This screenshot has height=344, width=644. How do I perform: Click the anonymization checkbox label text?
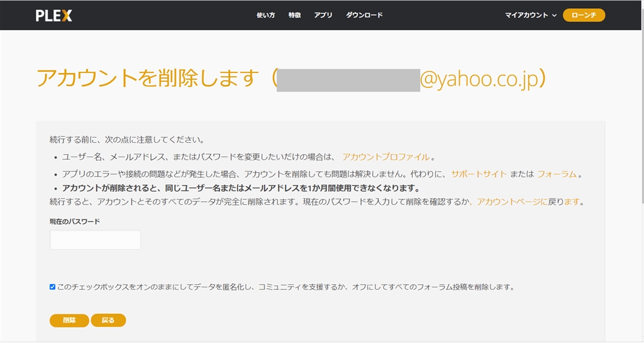pyautogui.click(x=286, y=287)
